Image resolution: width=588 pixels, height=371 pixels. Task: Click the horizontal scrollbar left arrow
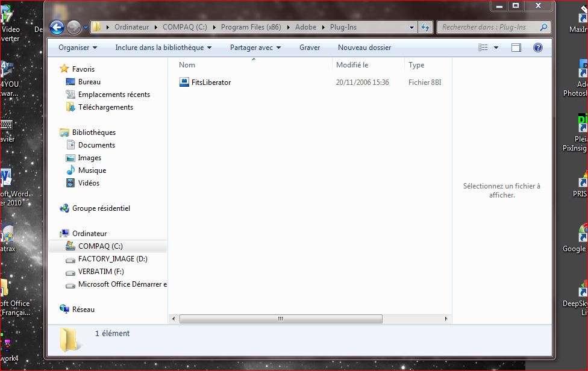point(174,319)
